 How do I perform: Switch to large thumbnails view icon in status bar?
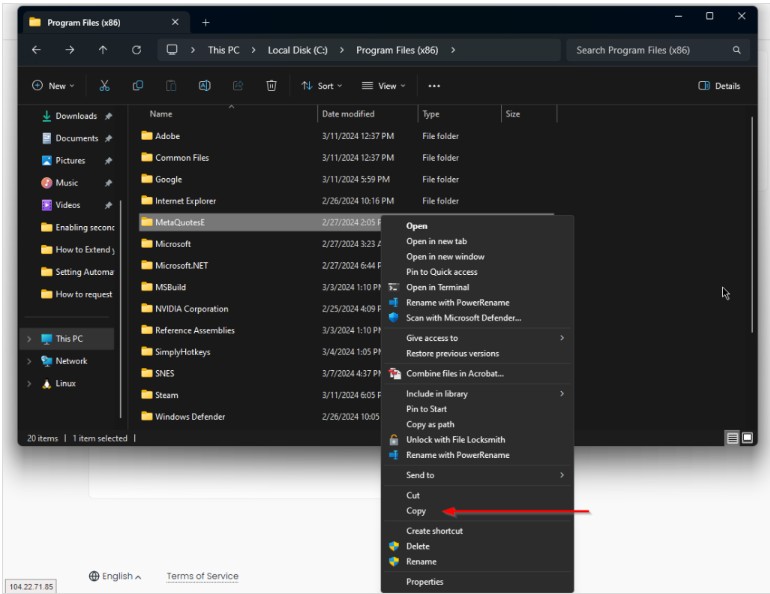point(747,437)
